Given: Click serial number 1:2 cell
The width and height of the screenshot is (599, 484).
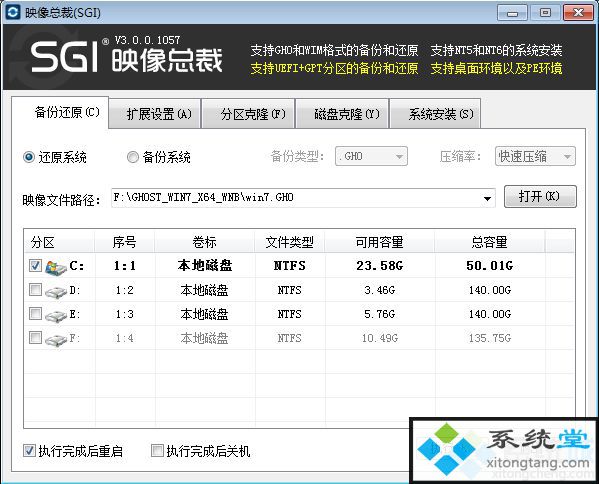Looking at the screenshot, I should (125, 290).
